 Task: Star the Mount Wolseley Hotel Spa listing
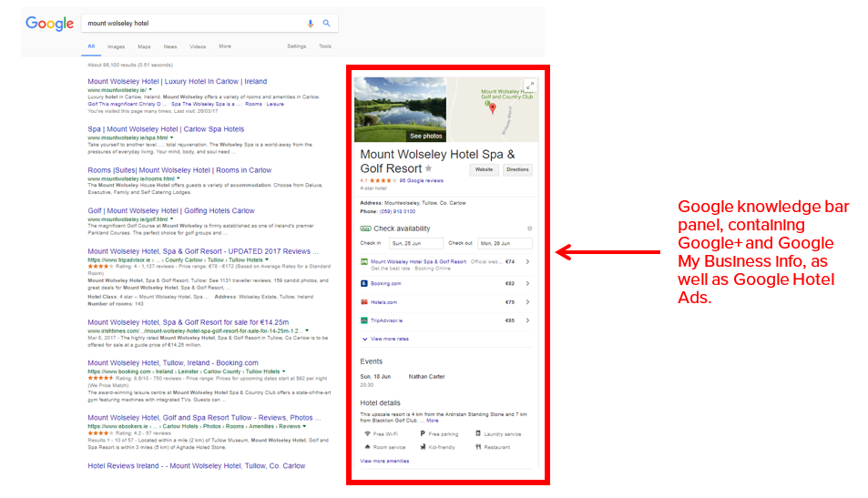(x=428, y=168)
